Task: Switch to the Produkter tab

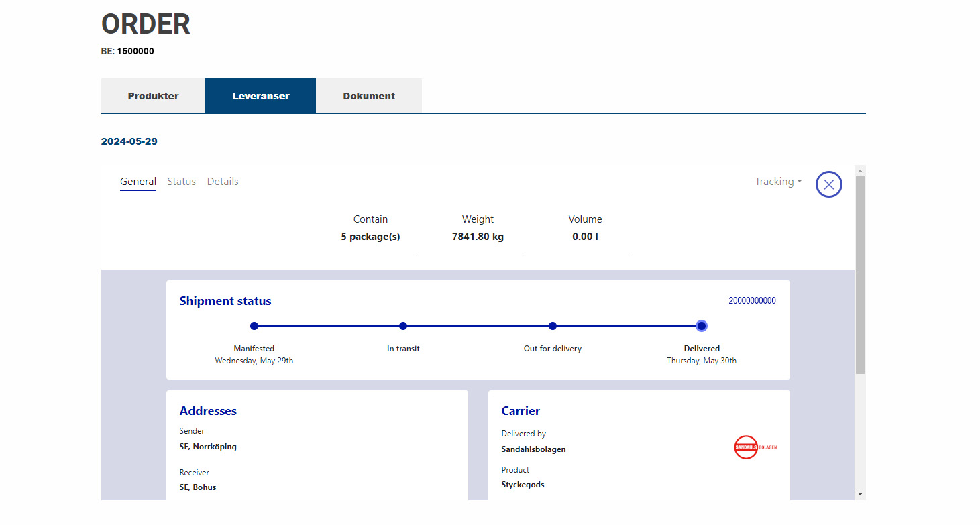Action: point(153,96)
